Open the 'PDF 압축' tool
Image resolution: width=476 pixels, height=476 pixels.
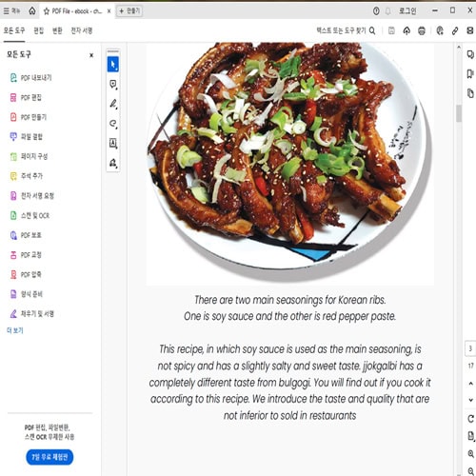pyautogui.click(x=26, y=274)
